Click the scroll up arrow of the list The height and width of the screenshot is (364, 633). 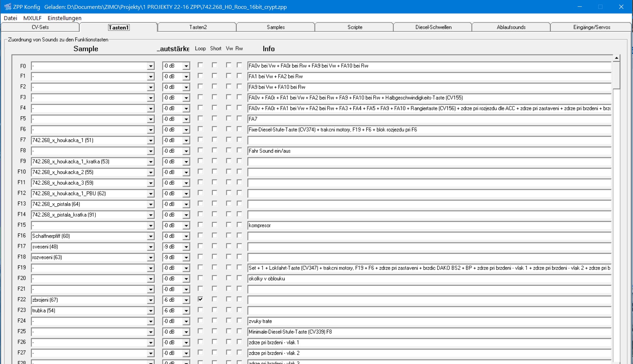click(616, 58)
